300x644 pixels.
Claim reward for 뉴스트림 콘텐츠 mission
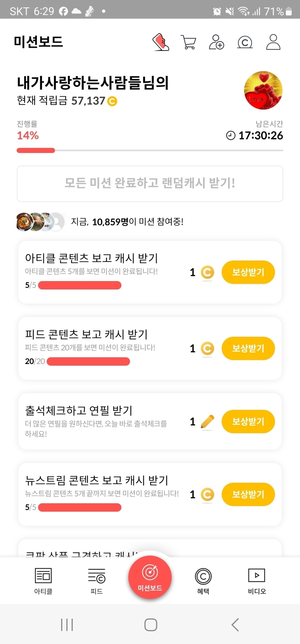click(x=248, y=494)
